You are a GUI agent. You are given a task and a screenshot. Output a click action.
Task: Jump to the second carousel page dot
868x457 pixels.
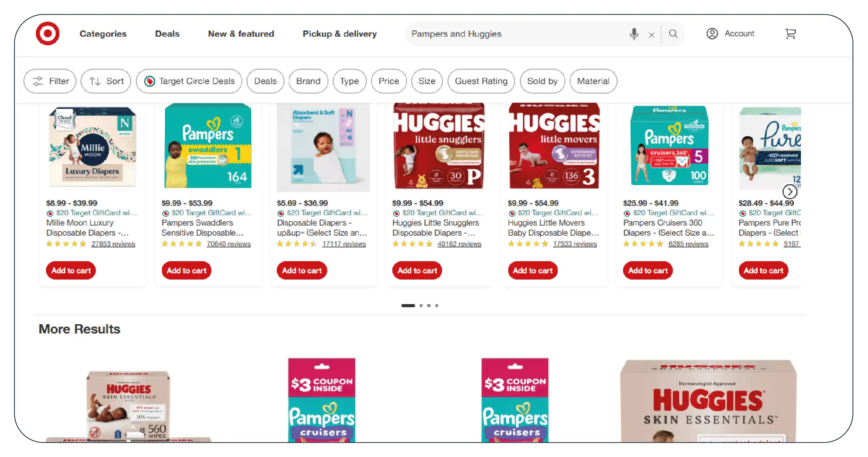pyautogui.click(x=421, y=305)
